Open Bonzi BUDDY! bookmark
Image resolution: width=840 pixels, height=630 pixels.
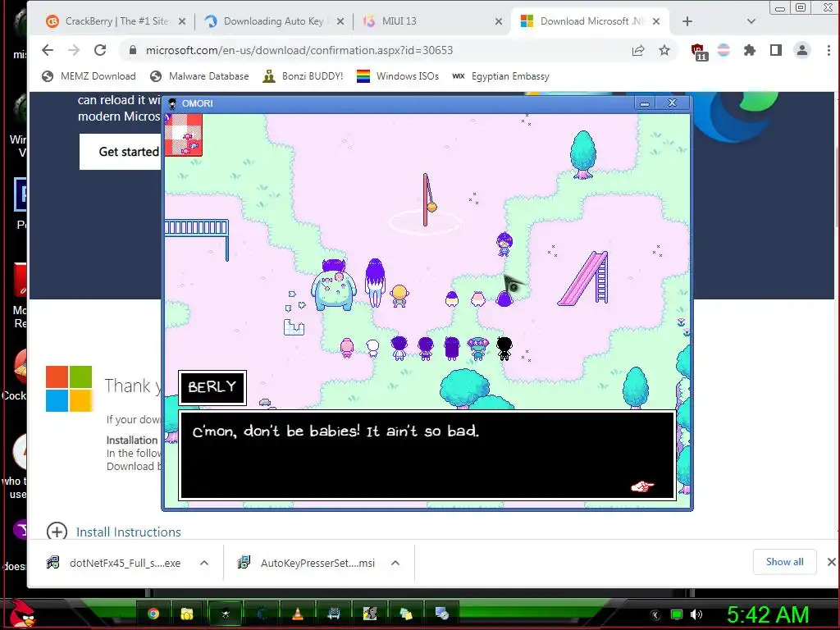(x=303, y=76)
